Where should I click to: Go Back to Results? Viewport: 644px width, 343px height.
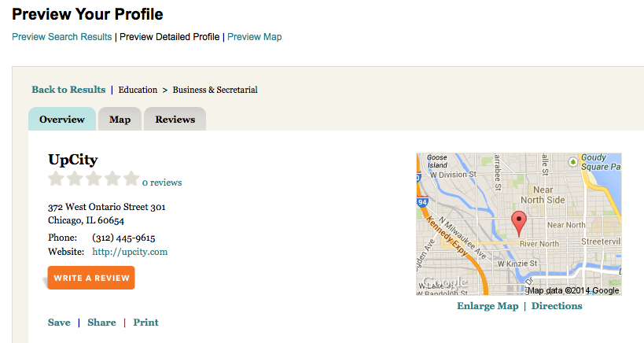tap(68, 90)
